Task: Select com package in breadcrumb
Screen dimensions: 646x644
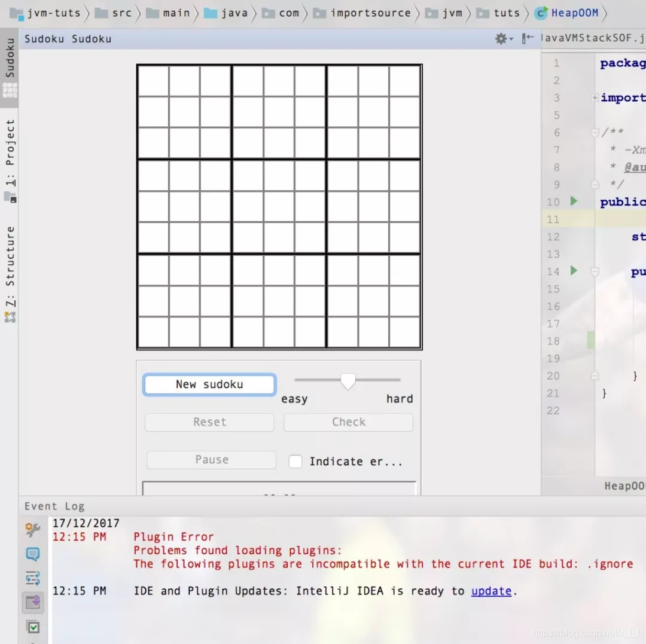Action: pyautogui.click(x=281, y=13)
